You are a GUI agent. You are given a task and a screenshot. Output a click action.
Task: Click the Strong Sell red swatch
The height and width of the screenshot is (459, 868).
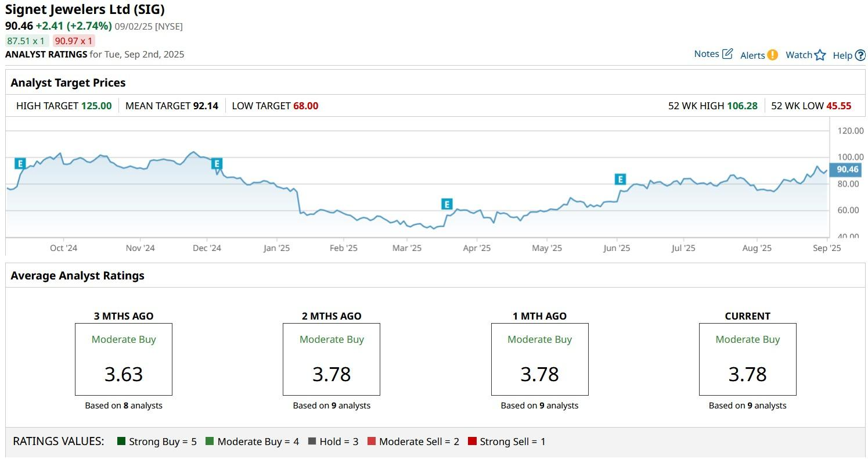[472, 442]
